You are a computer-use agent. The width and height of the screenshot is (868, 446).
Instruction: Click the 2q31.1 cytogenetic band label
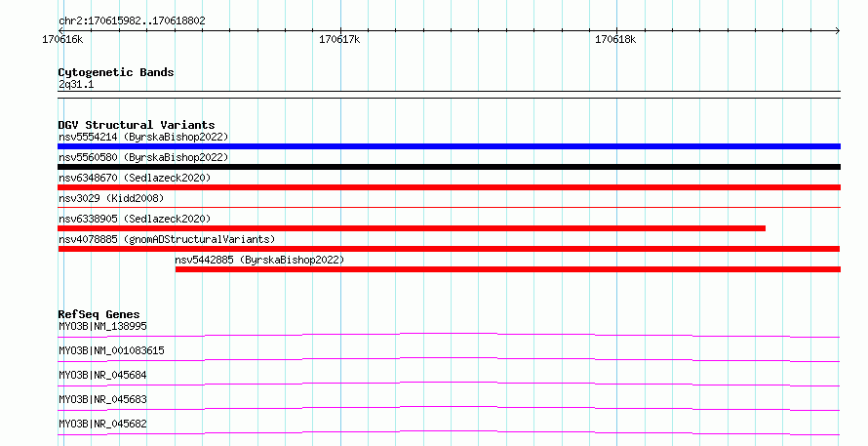[76, 84]
